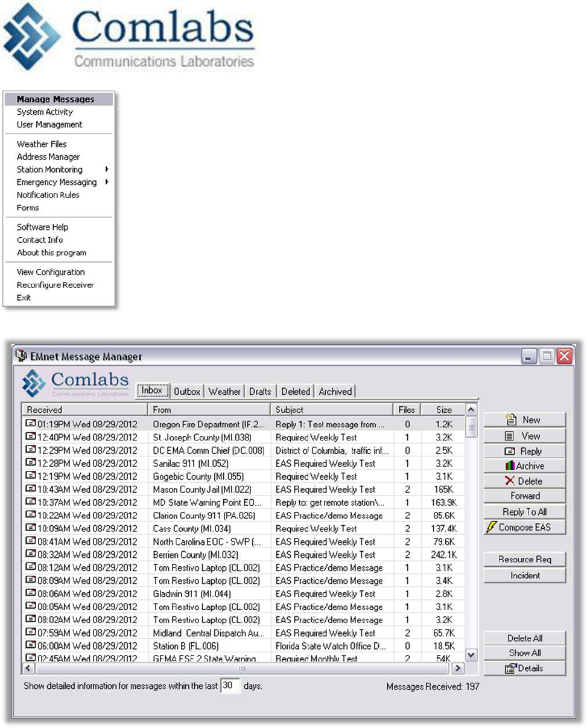Click the Reply button
587x728 pixels.
tap(524, 451)
